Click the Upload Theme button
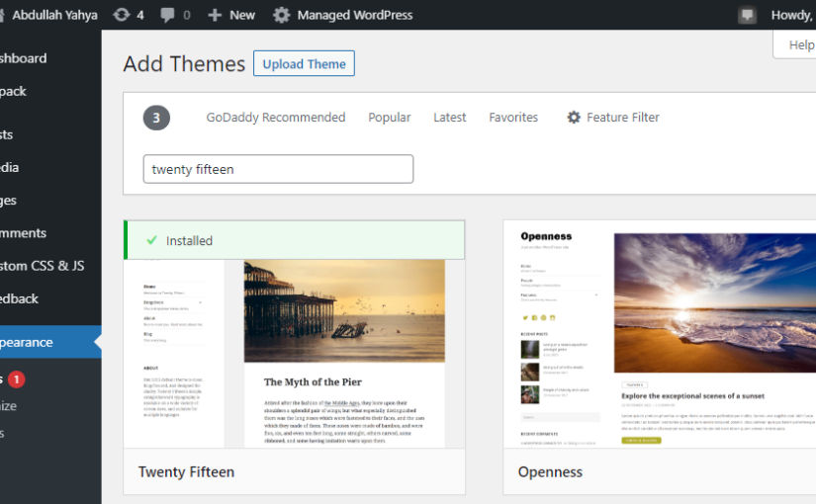 304,63
